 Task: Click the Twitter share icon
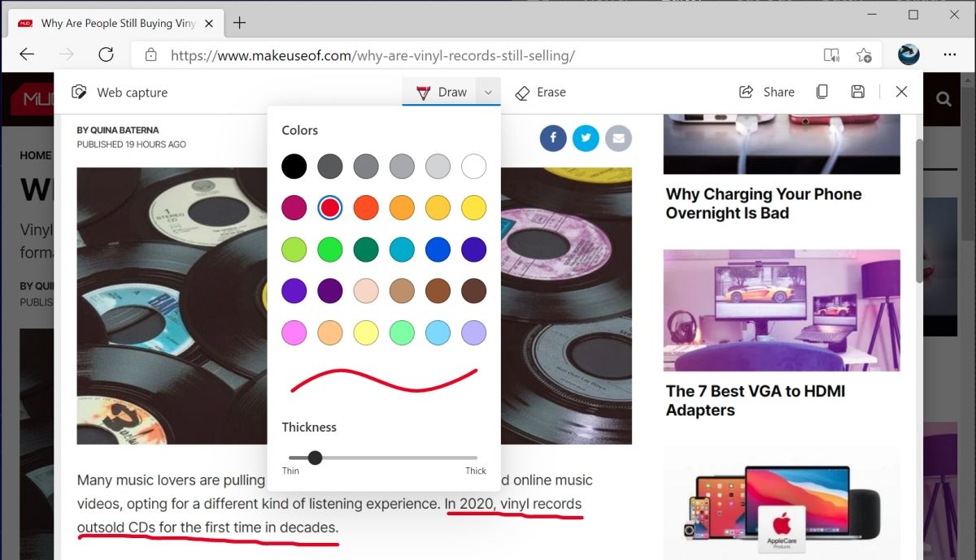[x=586, y=138]
